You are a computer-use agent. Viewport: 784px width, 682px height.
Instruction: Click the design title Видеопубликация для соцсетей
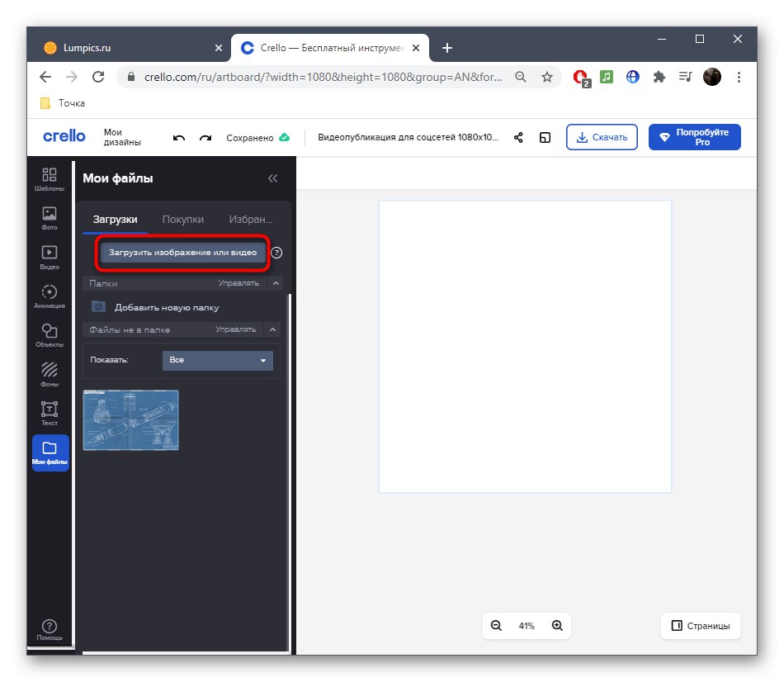point(408,137)
